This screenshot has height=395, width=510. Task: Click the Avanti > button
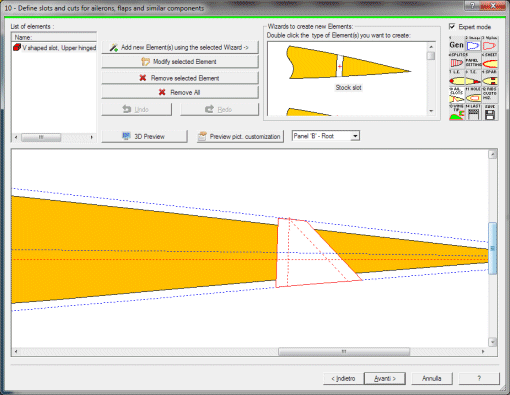[385, 378]
